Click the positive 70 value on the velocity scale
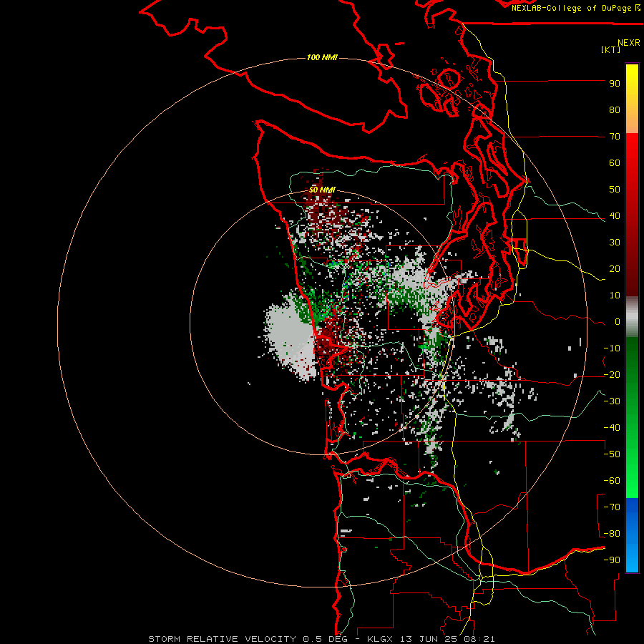The height and width of the screenshot is (644, 644). tap(615, 137)
